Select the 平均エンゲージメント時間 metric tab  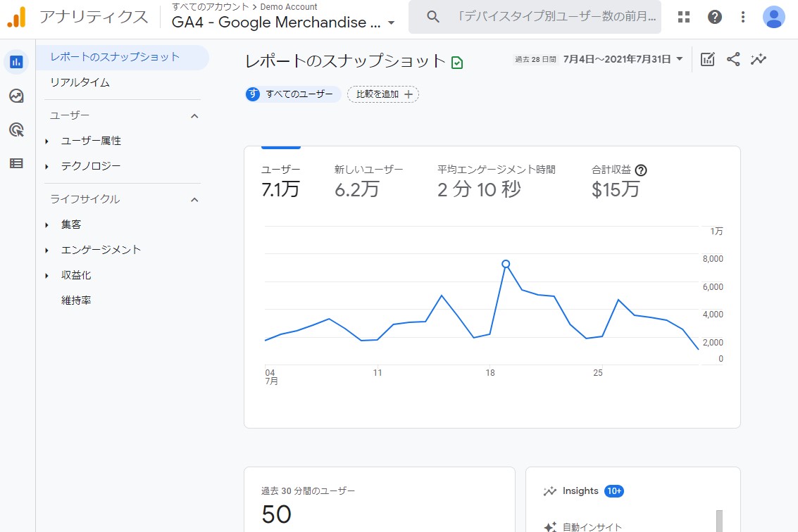tap(497, 181)
